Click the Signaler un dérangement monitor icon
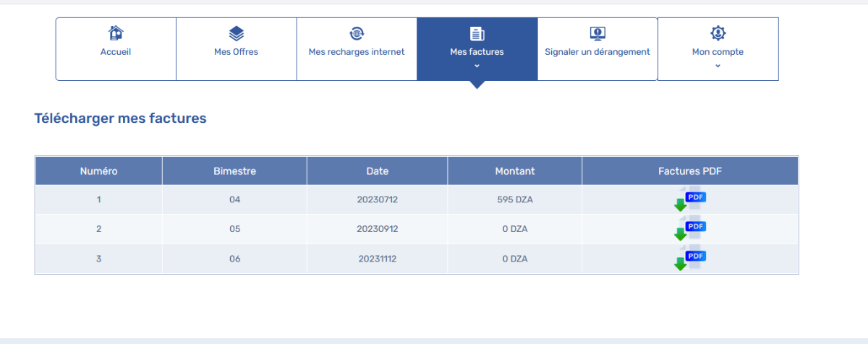 597,33
